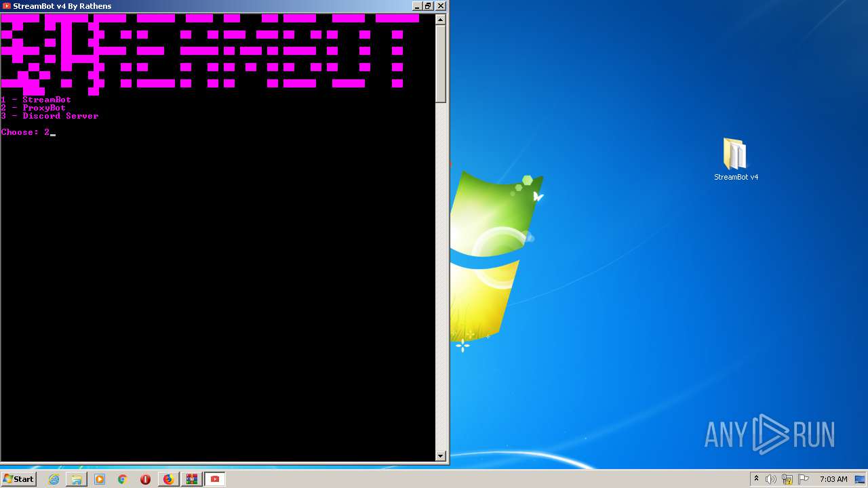Open Firefox from the taskbar
Image resolution: width=868 pixels, height=488 pixels.
coord(168,479)
